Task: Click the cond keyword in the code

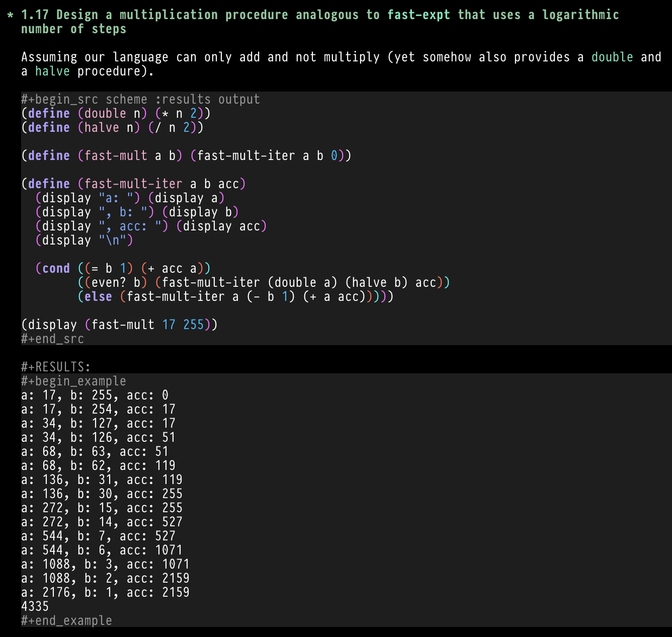Action: [x=56, y=268]
